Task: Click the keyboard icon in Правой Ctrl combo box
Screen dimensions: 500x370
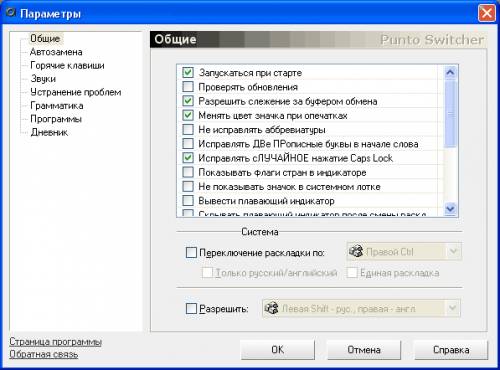Action: (x=356, y=251)
